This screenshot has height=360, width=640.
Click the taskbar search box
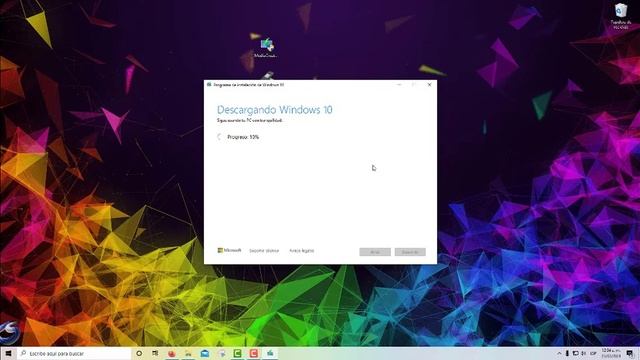click(74, 353)
